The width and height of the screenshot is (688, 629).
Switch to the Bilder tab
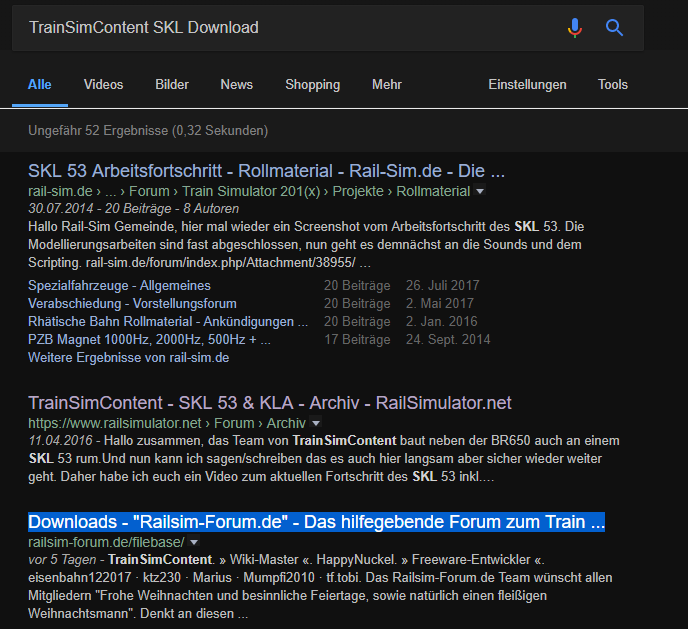(172, 85)
